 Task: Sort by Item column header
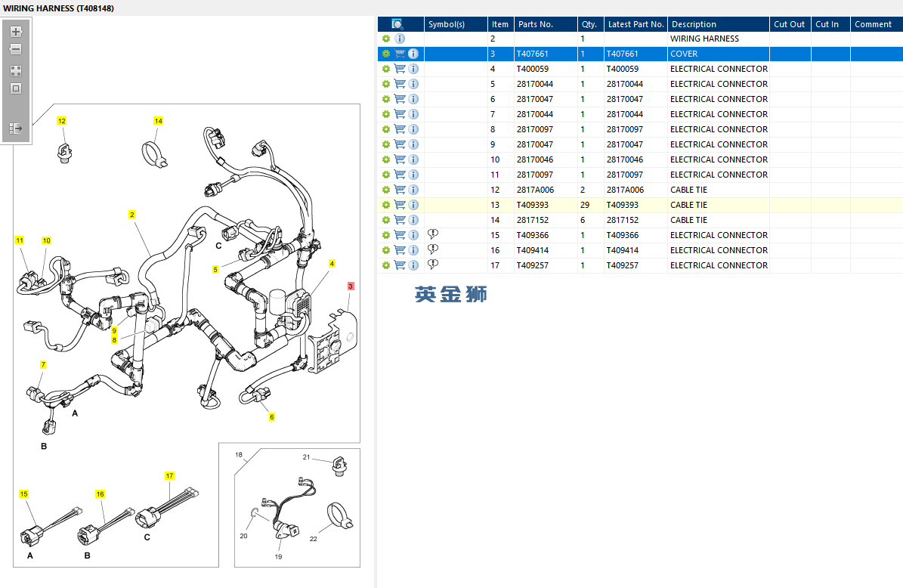(500, 24)
